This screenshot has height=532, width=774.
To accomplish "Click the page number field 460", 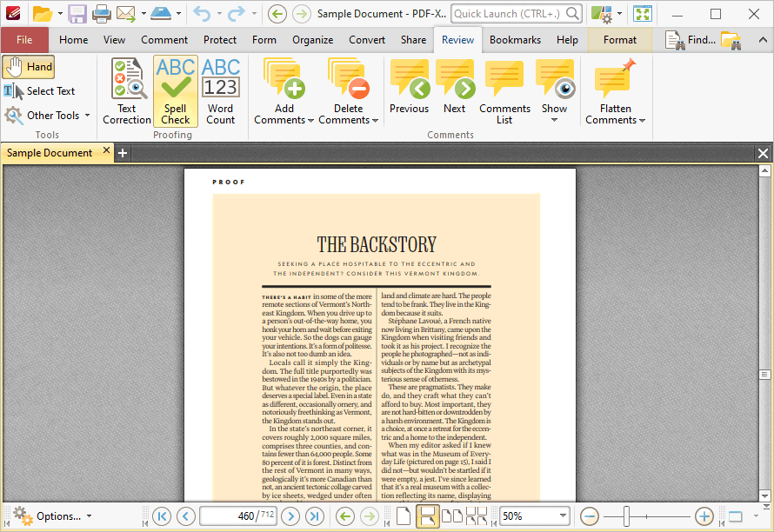I will tap(237, 516).
